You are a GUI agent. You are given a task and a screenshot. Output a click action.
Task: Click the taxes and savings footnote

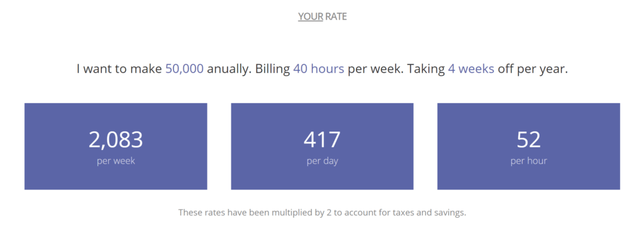pyautogui.click(x=323, y=213)
